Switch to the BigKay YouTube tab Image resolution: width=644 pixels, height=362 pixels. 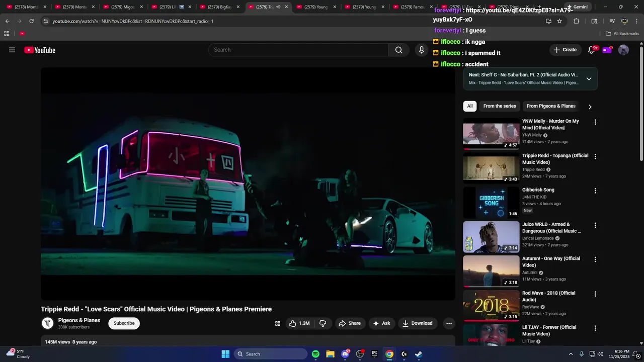(x=219, y=7)
